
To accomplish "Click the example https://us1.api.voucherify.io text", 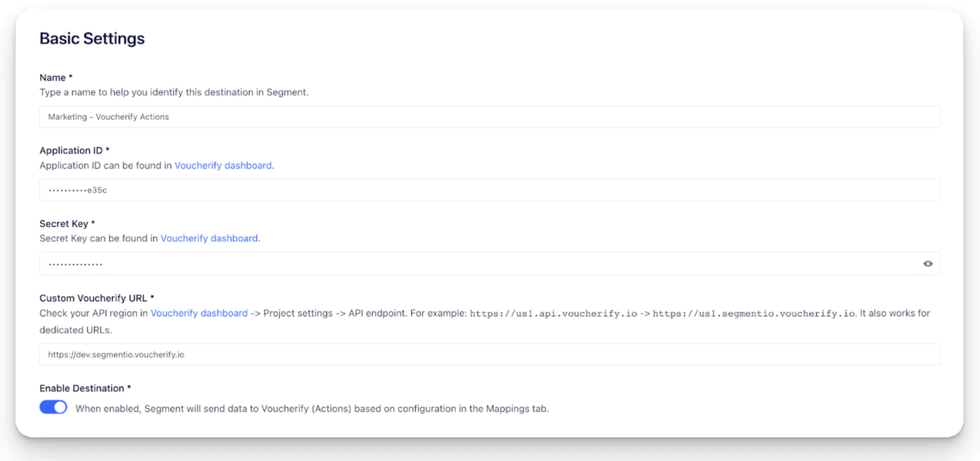I will coord(553,313).
